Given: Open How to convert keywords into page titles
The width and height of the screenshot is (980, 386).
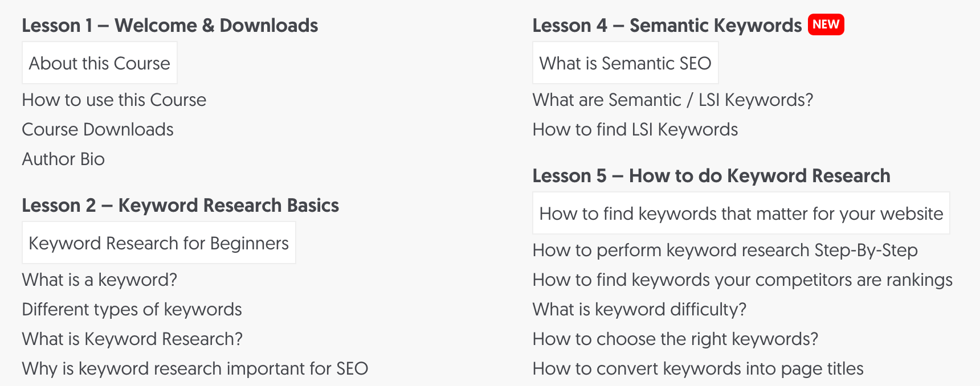Looking at the screenshot, I should coord(698,369).
